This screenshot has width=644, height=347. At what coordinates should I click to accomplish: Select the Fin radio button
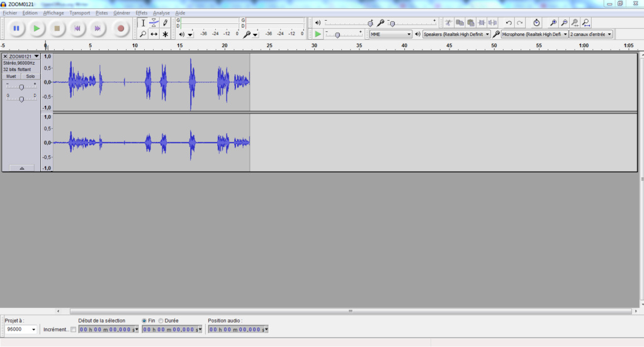pyautogui.click(x=144, y=321)
